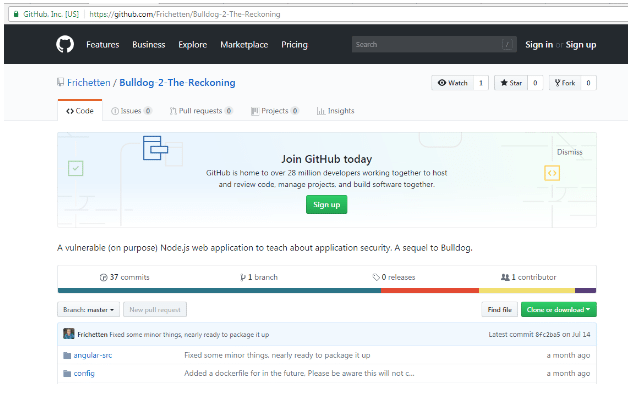Viewport: 634px width, 401px height.
Task: Open the Watch button for the repository
Action: pyautogui.click(x=452, y=83)
